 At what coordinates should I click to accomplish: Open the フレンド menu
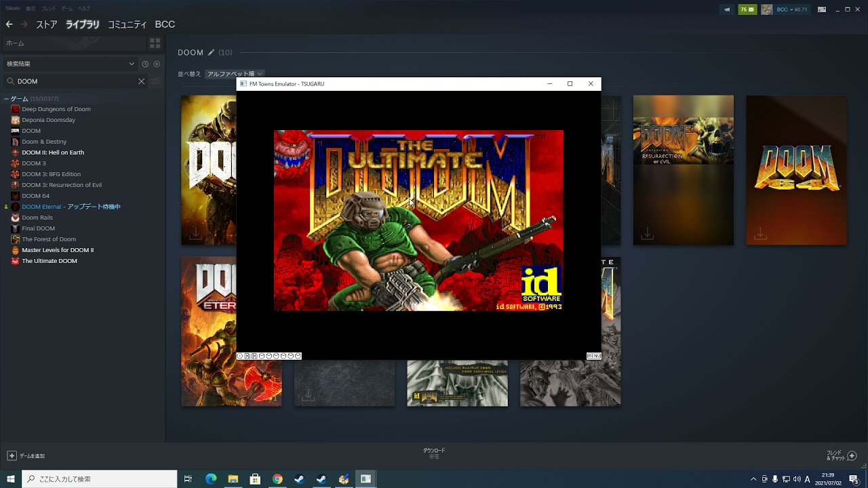pyautogui.click(x=49, y=9)
